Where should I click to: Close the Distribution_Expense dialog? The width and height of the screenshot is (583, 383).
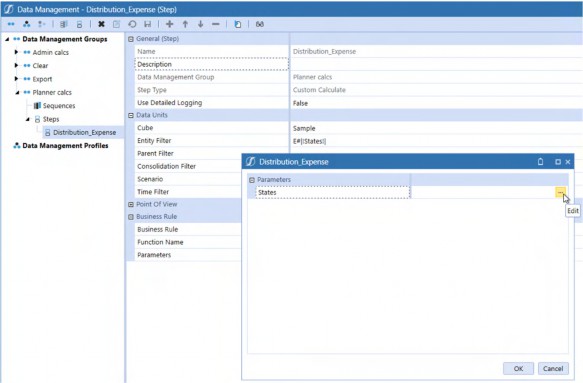pos(568,162)
